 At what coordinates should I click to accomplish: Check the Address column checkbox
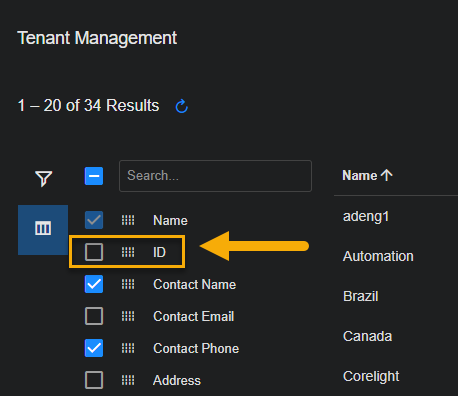click(94, 380)
